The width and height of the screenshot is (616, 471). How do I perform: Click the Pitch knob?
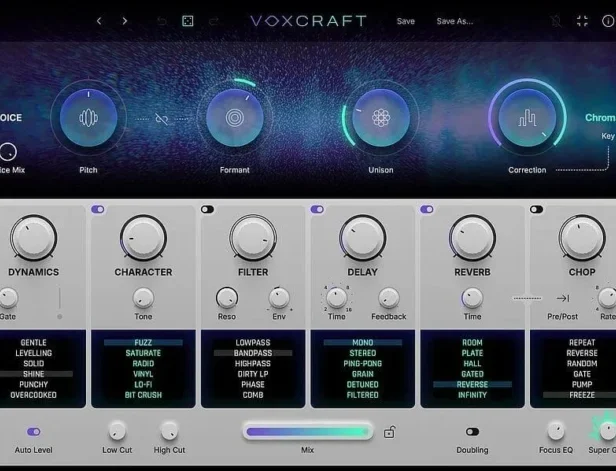tap(88, 118)
